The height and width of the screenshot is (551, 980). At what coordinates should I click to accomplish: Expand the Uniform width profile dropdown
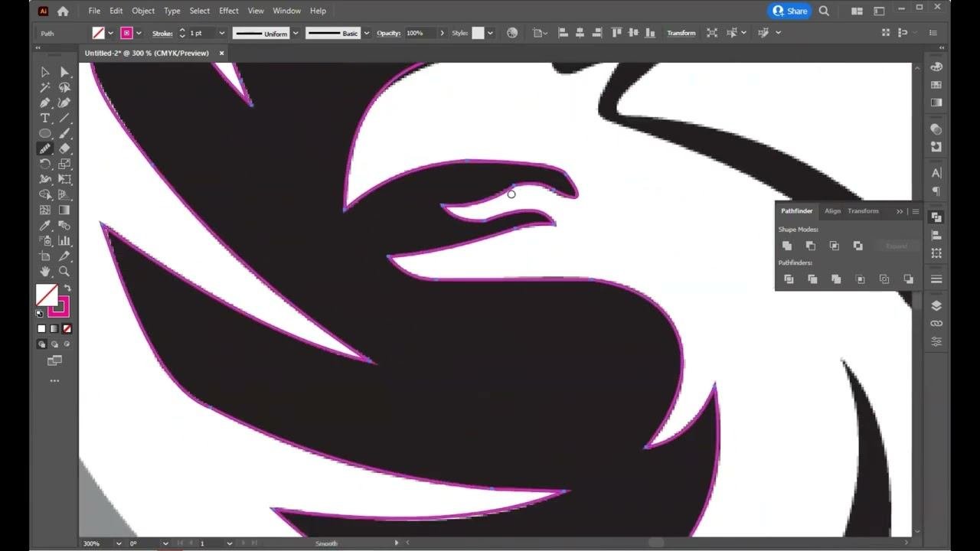point(296,34)
